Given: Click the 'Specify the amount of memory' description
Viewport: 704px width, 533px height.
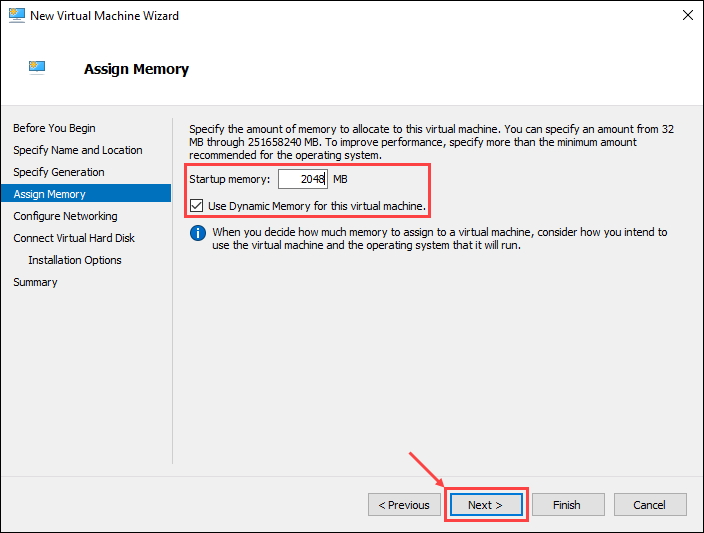Looking at the screenshot, I should (431, 142).
